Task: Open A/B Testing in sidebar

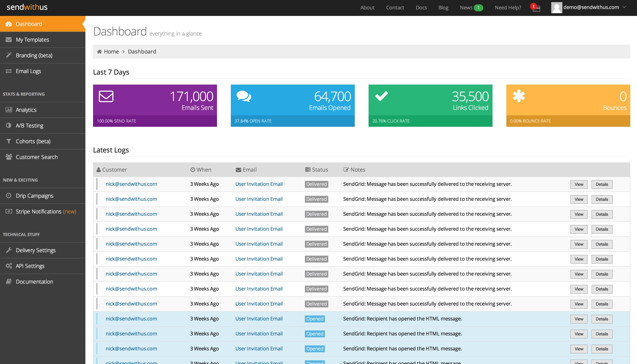Action: (30, 125)
